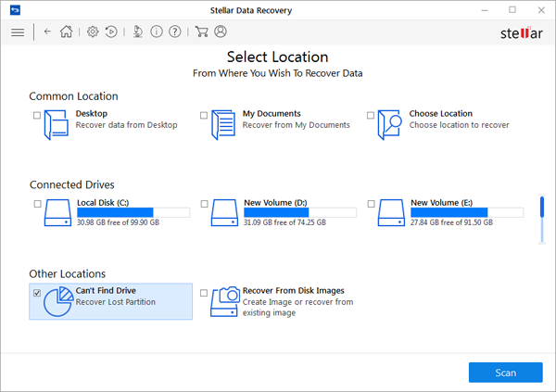Click New Volume (E:) usage bar
Screen dimensions: 556x392
(x=467, y=212)
